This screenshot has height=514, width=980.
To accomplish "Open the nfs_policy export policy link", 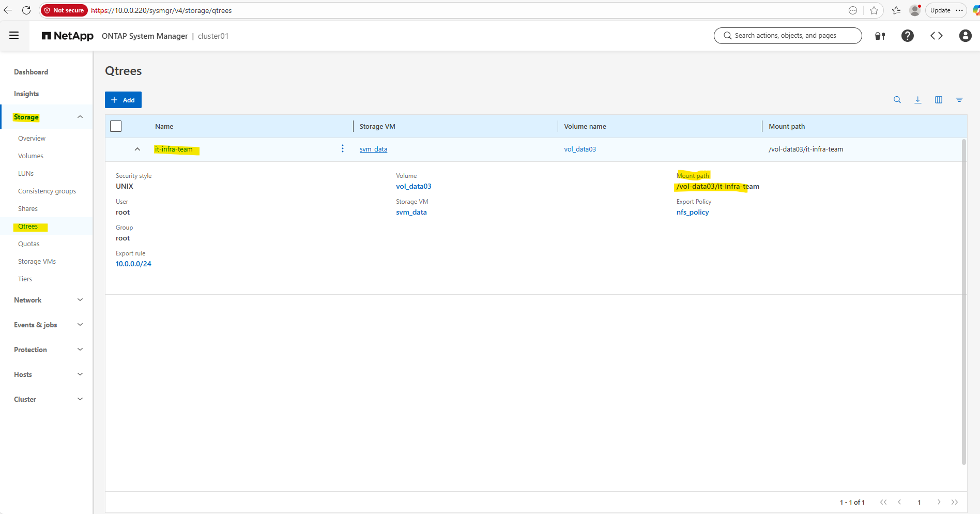I will tap(693, 213).
